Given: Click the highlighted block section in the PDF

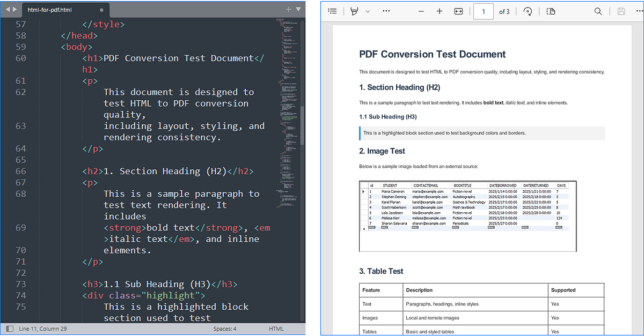Looking at the screenshot, I should coord(482,133).
